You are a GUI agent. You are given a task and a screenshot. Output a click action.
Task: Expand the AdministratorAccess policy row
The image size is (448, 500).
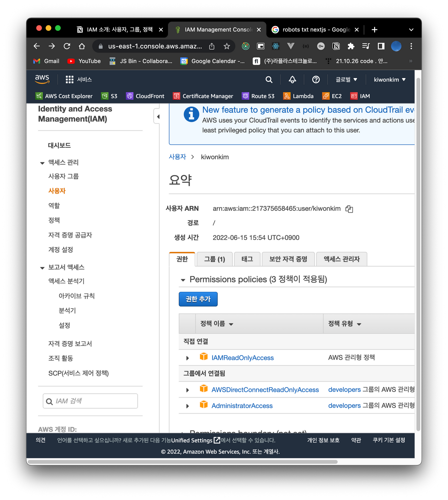[x=188, y=406]
